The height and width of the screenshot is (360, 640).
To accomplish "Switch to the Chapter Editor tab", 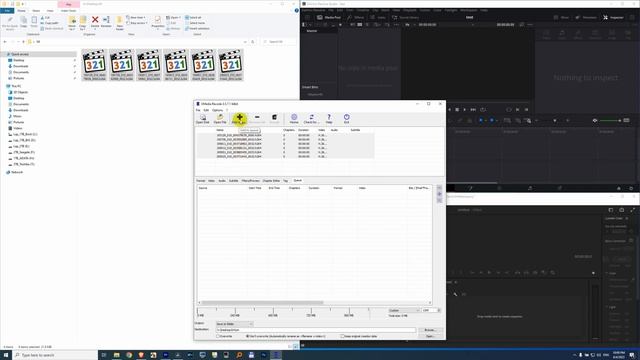I will (x=271, y=180).
